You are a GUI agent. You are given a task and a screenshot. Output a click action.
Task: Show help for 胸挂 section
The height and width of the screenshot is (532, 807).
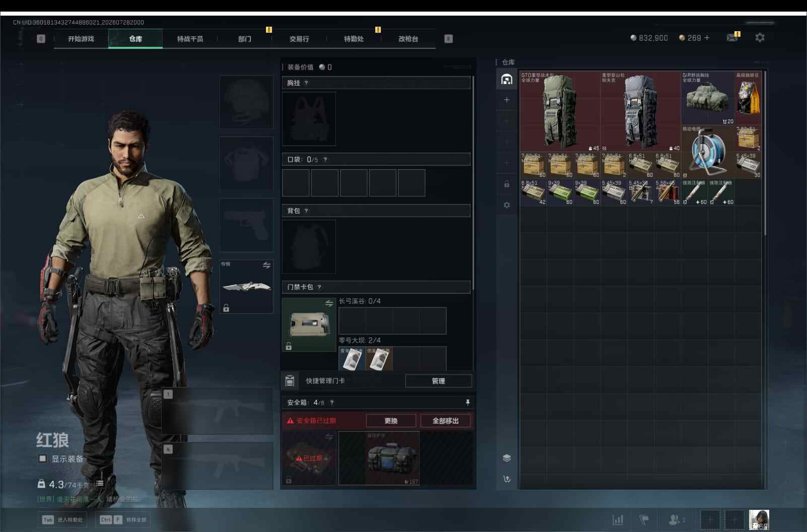(x=306, y=83)
